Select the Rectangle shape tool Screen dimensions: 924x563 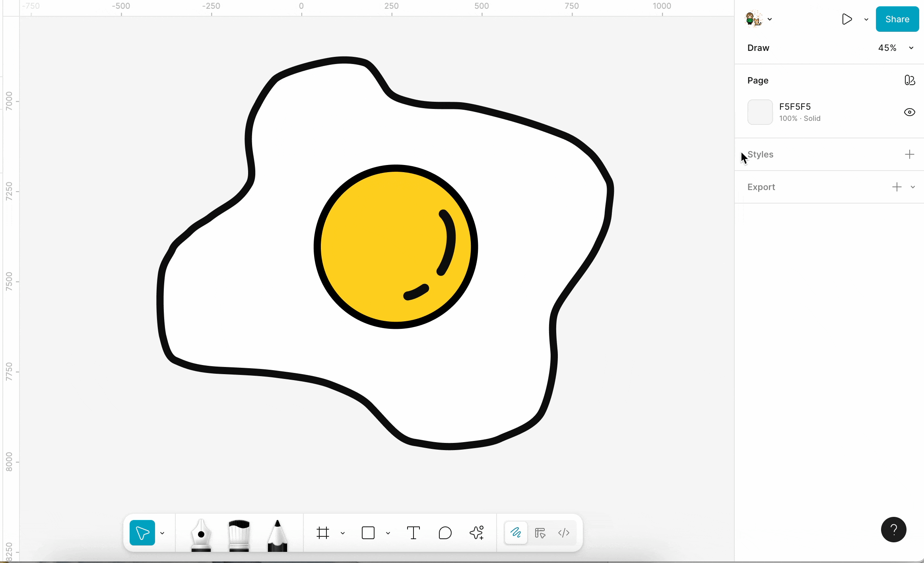tap(368, 533)
